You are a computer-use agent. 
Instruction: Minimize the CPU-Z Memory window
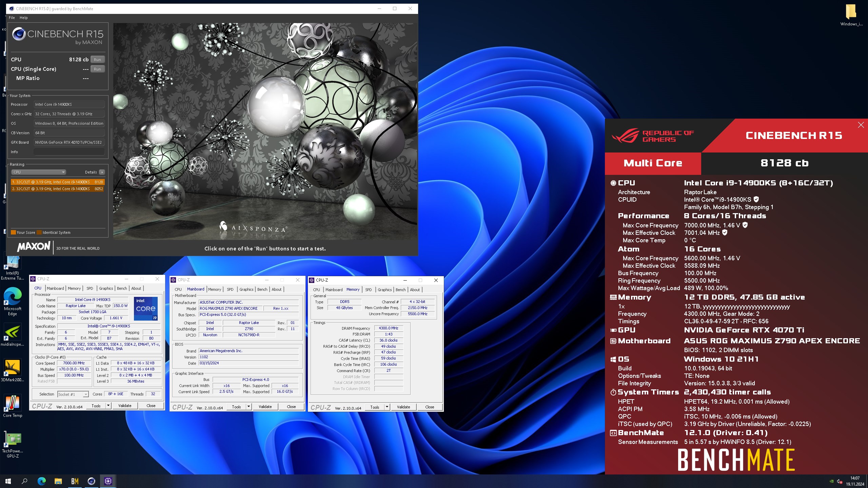(x=405, y=280)
